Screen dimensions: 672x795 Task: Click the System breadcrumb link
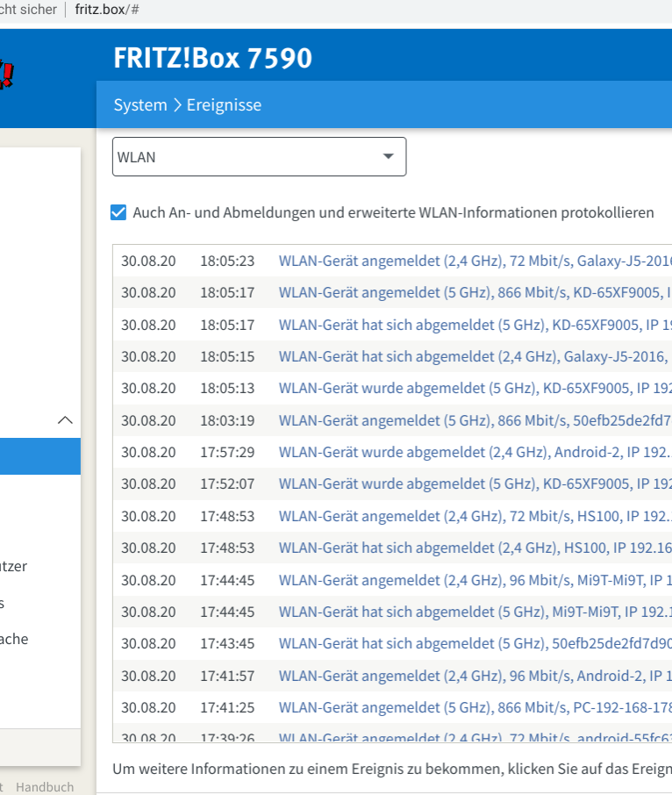point(140,105)
